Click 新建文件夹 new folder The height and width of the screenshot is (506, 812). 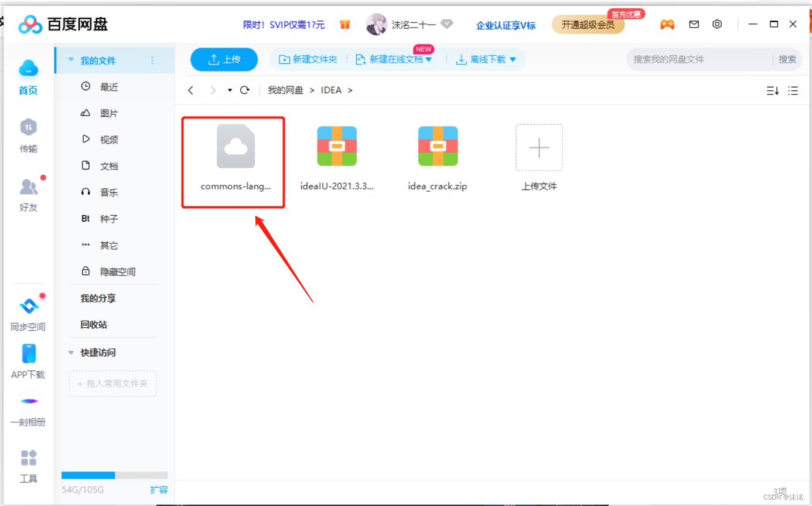click(x=308, y=59)
